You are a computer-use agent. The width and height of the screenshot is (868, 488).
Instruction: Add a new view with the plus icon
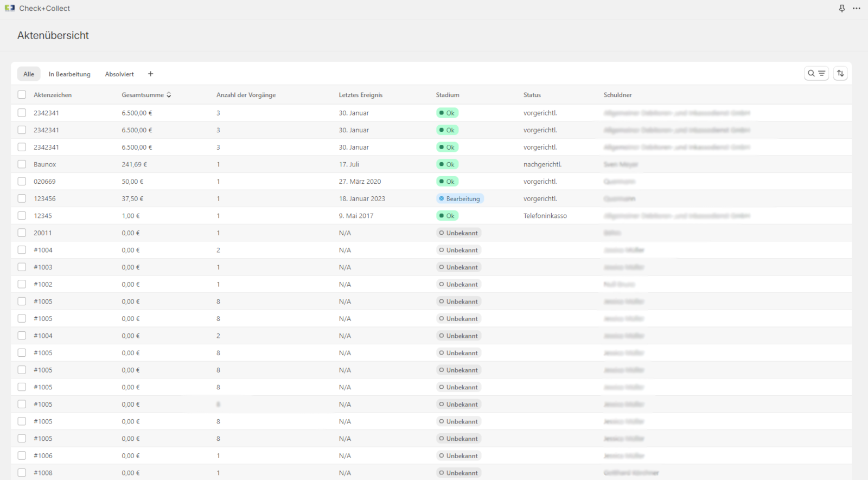pyautogui.click(x=151, y=74)
